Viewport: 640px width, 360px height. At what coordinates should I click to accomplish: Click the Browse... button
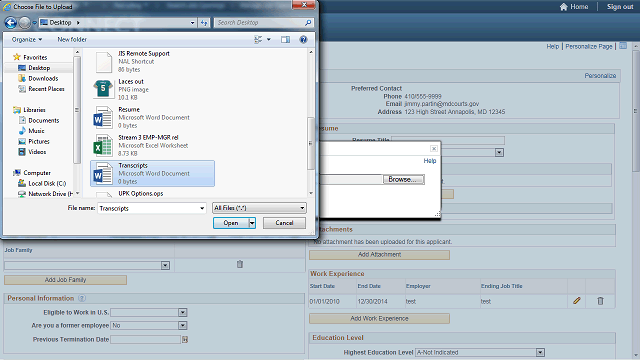coord(403,180)
